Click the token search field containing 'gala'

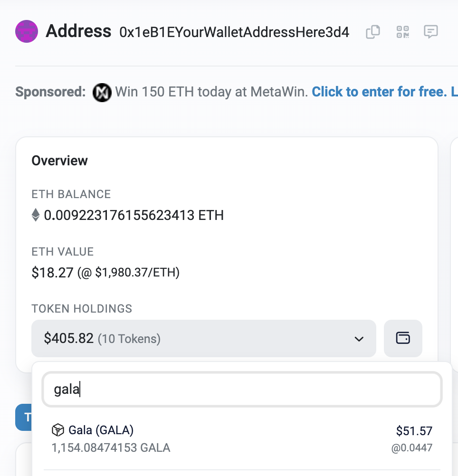pos(242,389)
